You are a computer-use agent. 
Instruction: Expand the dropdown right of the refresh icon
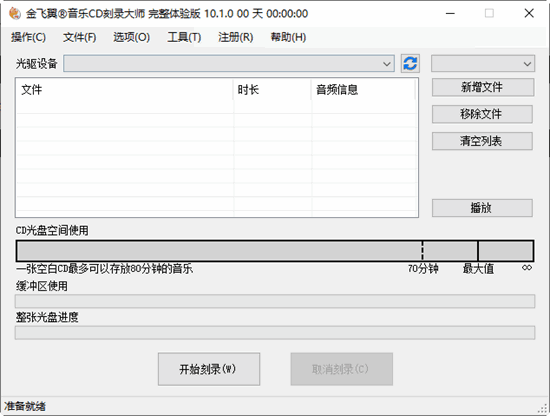pyautogui.click(x=483, y=64)
